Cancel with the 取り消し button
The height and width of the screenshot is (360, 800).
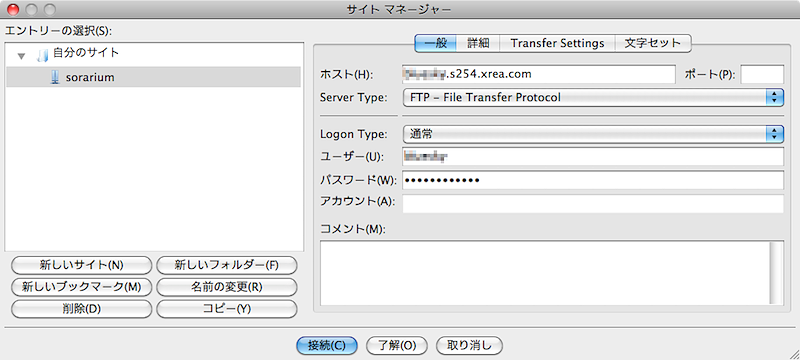(469, 345)
